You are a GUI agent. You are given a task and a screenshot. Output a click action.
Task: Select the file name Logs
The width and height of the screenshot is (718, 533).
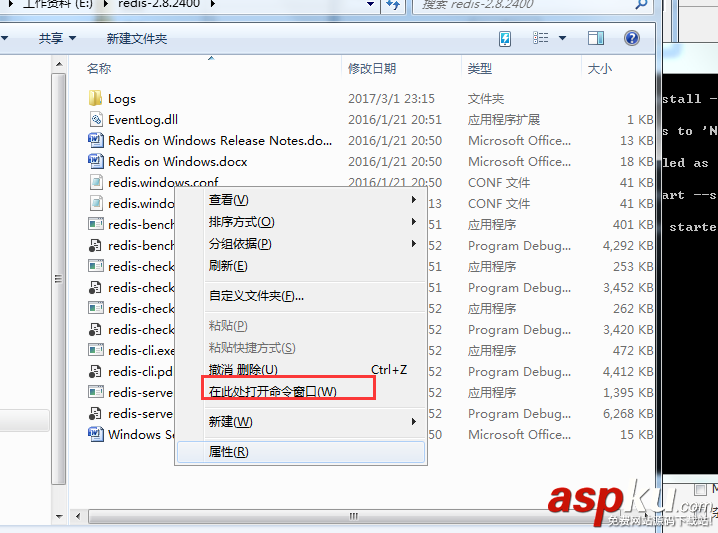pyautogui.click(x=122, y=98)
